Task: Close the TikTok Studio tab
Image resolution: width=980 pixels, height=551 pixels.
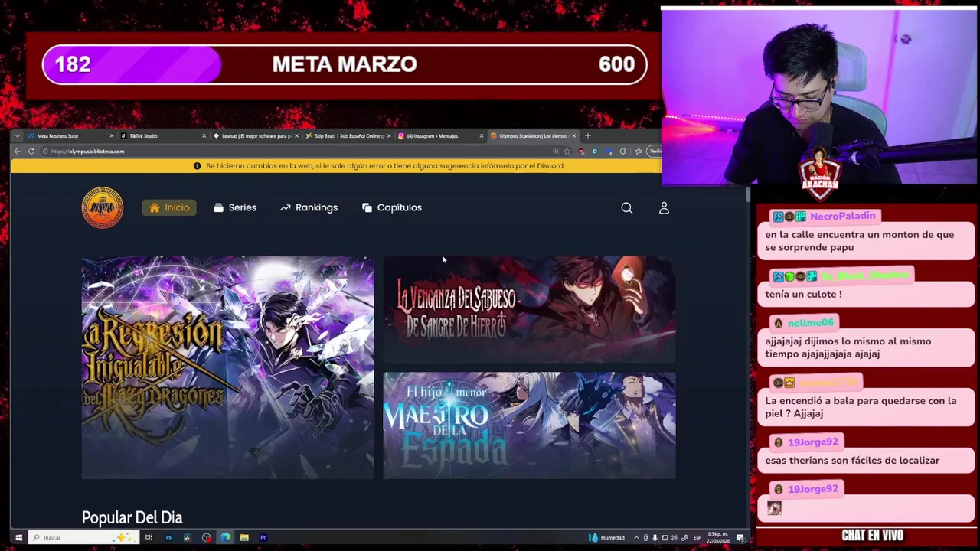Action: tap(204, 136)
